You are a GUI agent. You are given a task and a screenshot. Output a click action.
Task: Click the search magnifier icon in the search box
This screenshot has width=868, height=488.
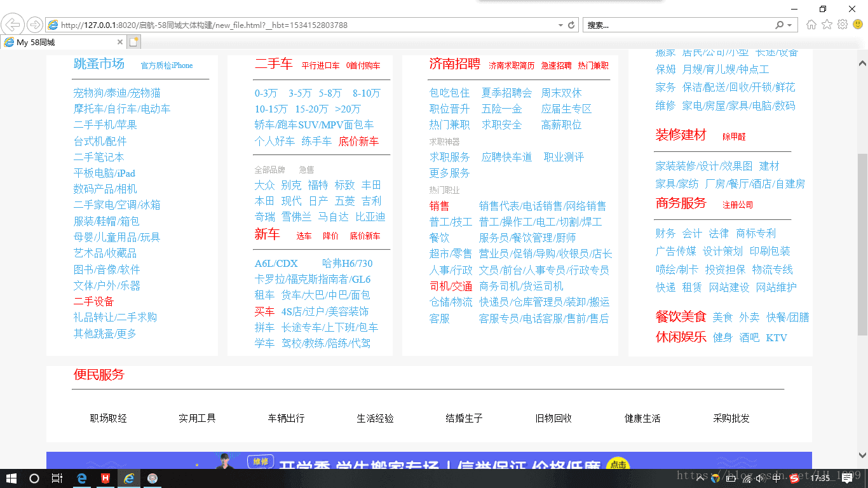[779, 25]
